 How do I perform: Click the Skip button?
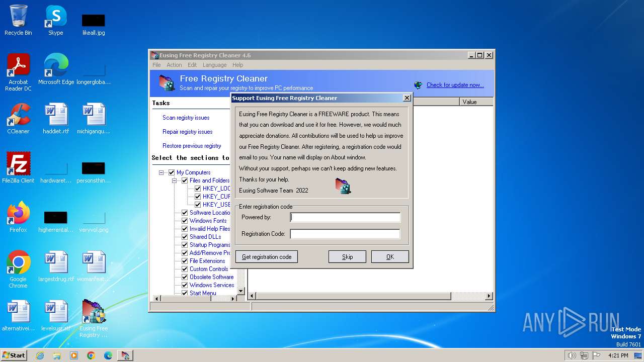point(347,257)
